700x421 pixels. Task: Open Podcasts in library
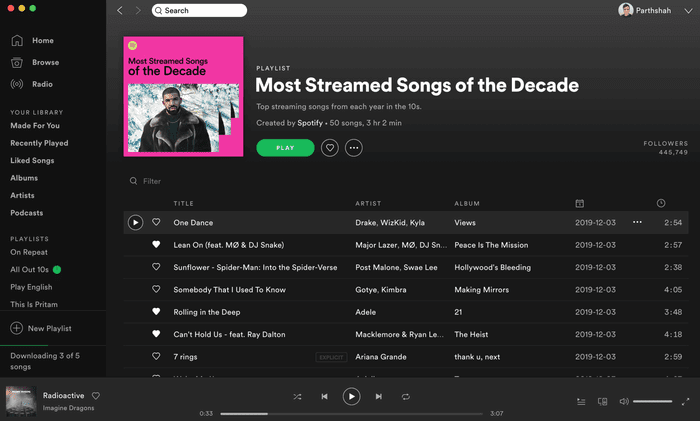click(27, 213)
